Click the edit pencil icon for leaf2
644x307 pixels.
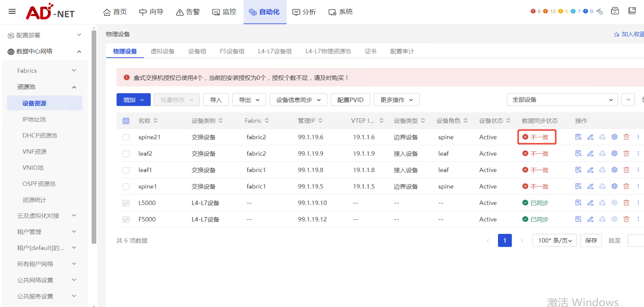tap(590, 153)
